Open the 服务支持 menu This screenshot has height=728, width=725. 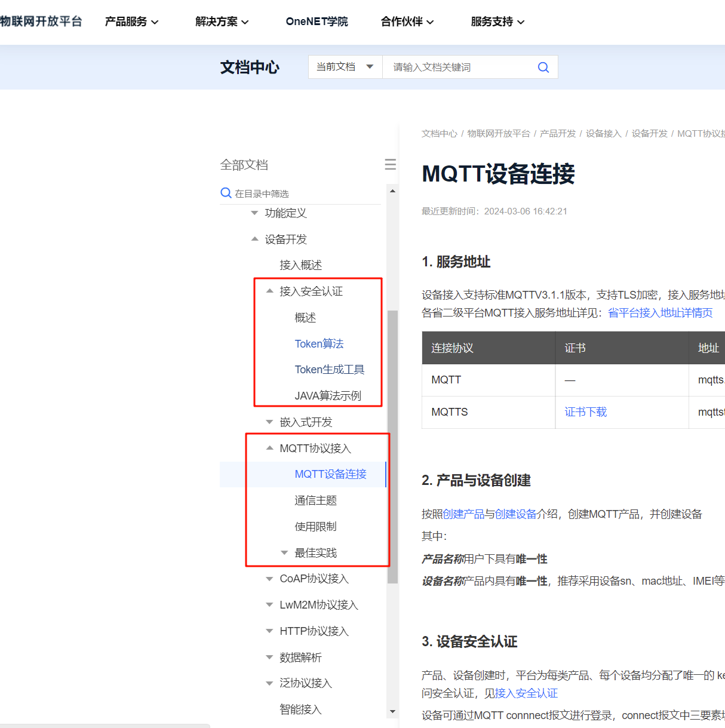tap(497, 21)
